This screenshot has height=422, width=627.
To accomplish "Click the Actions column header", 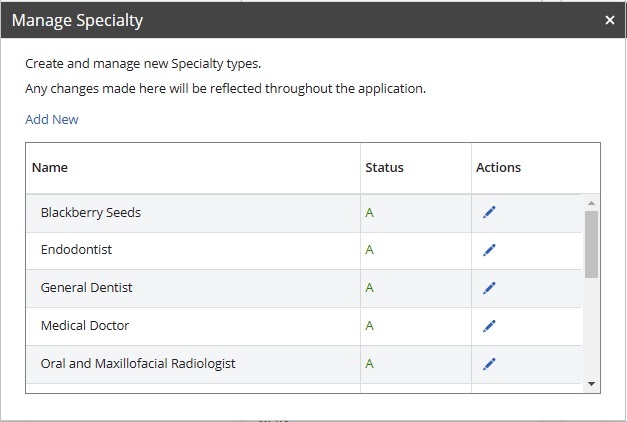I will (498, 168).
